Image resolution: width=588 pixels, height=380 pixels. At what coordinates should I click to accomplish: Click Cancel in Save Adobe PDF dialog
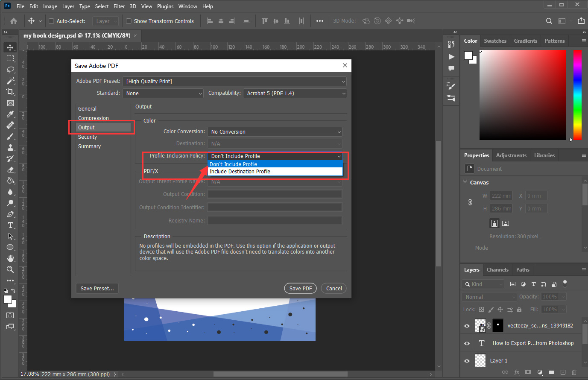[x=334, y=289]
